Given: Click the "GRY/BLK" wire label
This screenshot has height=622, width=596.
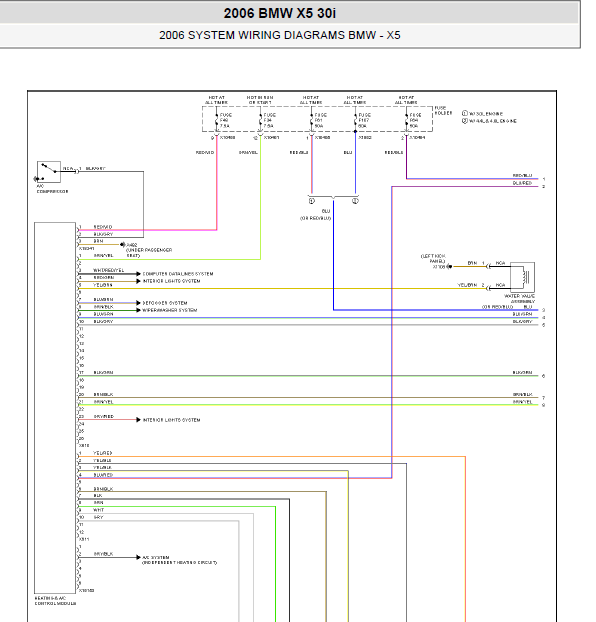Looking at the screenshot, I should pyautogui.click(x=104, y=554).
